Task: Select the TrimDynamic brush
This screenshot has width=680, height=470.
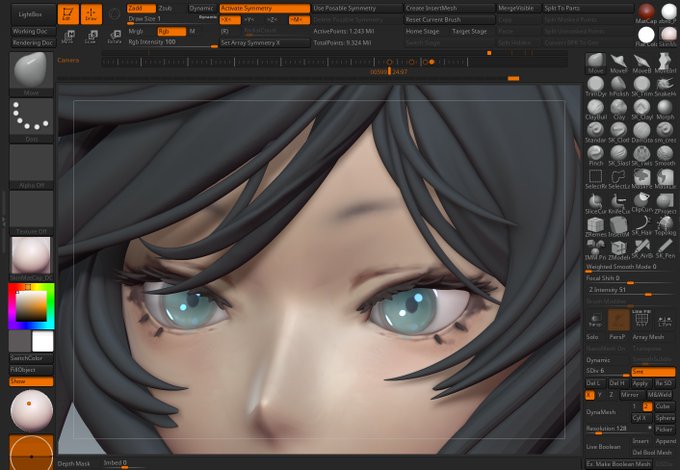Action: (x=595, y=87)
